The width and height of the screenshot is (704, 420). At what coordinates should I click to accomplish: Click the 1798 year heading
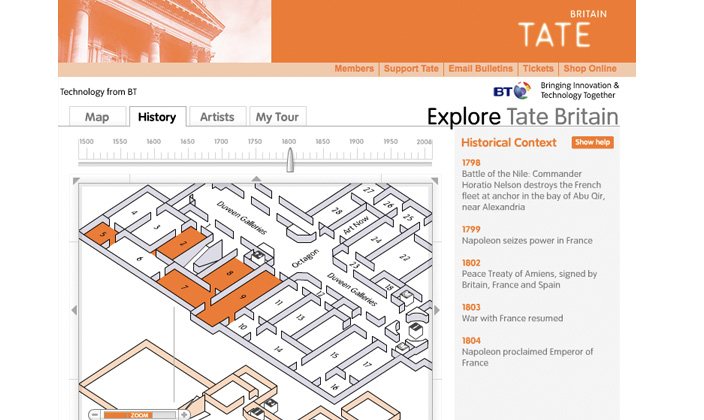click(x=471, y=163)
